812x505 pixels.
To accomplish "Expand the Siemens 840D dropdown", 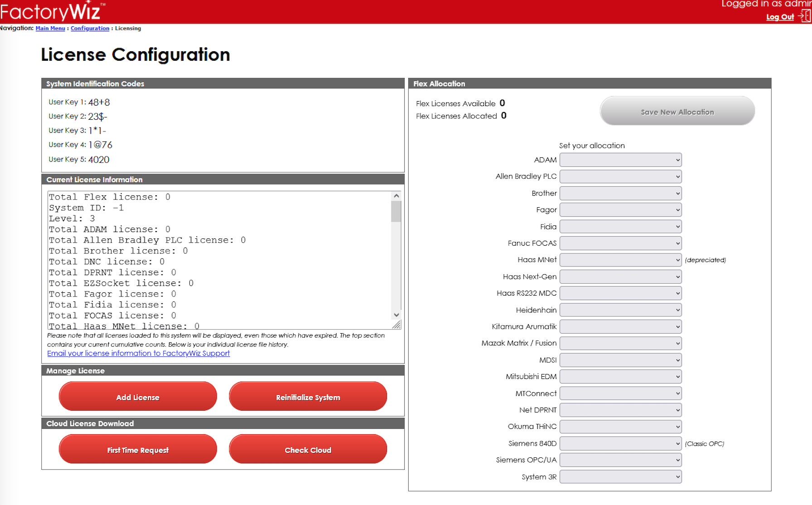I will click(620, 443).
